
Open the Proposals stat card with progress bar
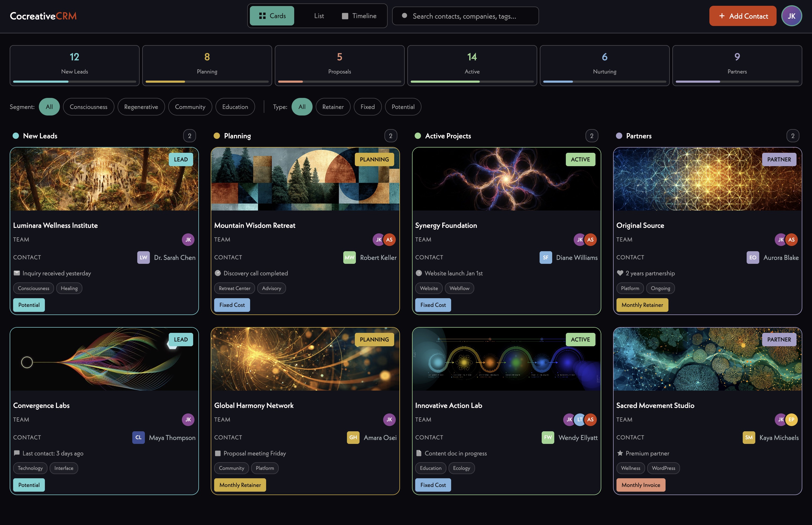click(339, 65)
